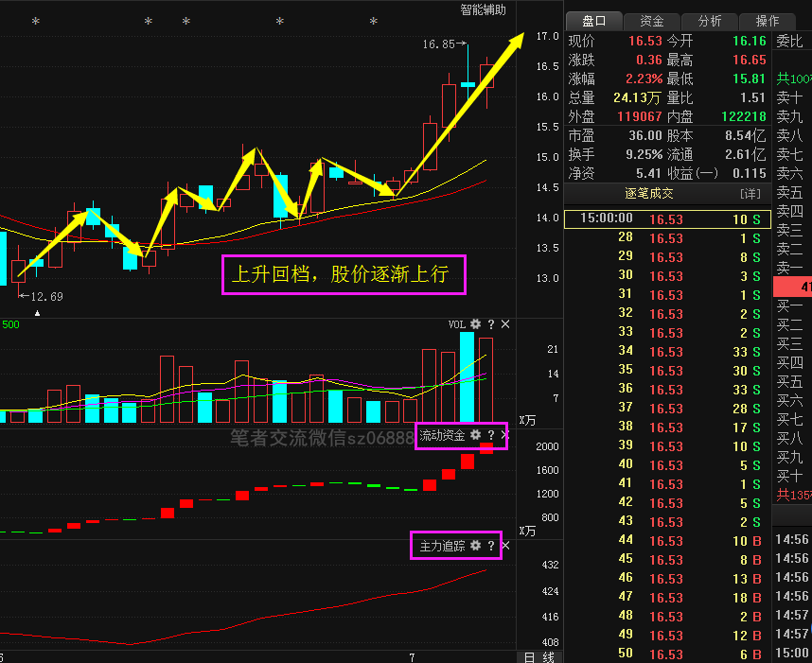Show help for the 流动资金 indicator

[491, 435]
